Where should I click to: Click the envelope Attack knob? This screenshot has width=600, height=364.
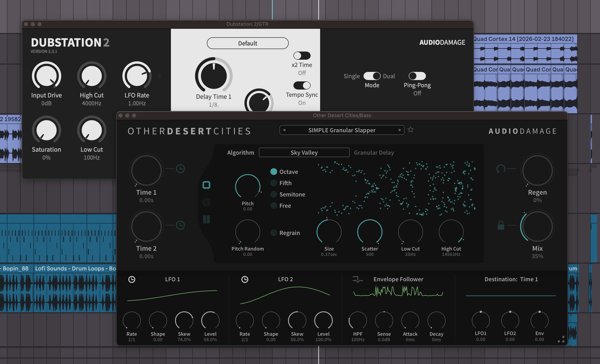(410, 320)
